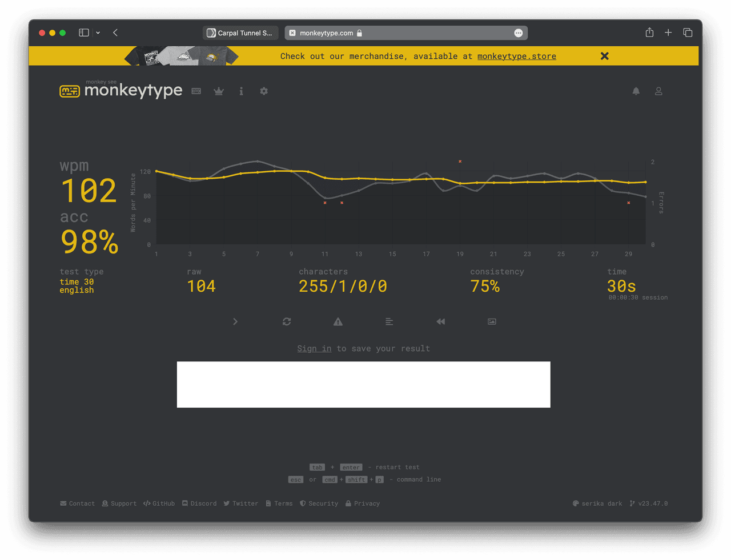Change the serika dark theme
This screenshot has width=731, height=560.
[x=597, y=503]
